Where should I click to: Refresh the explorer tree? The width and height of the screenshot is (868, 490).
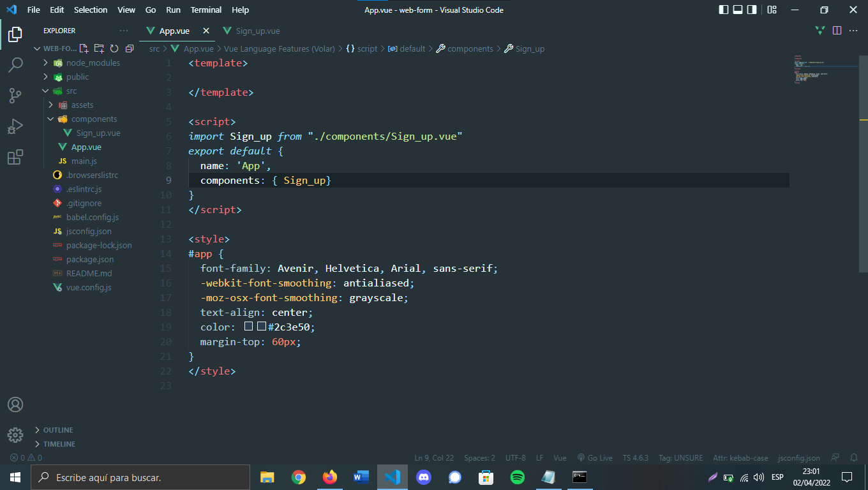[x=114, y=48]
